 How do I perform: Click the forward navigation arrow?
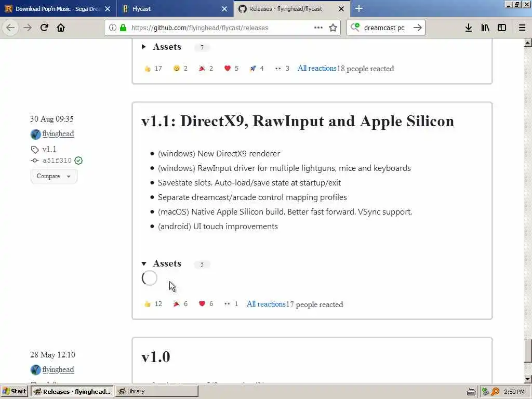(28, 28)
